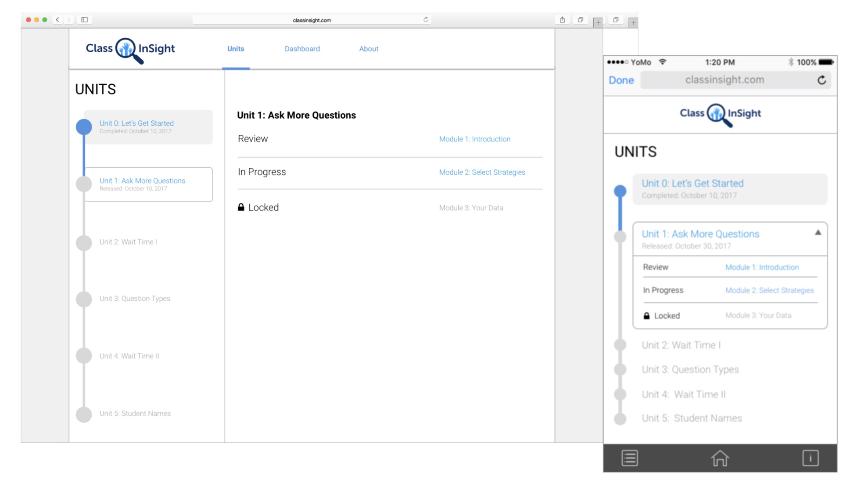
Task: Tap Unit 5: Student Names on mobile
Action: coord(692,419)
